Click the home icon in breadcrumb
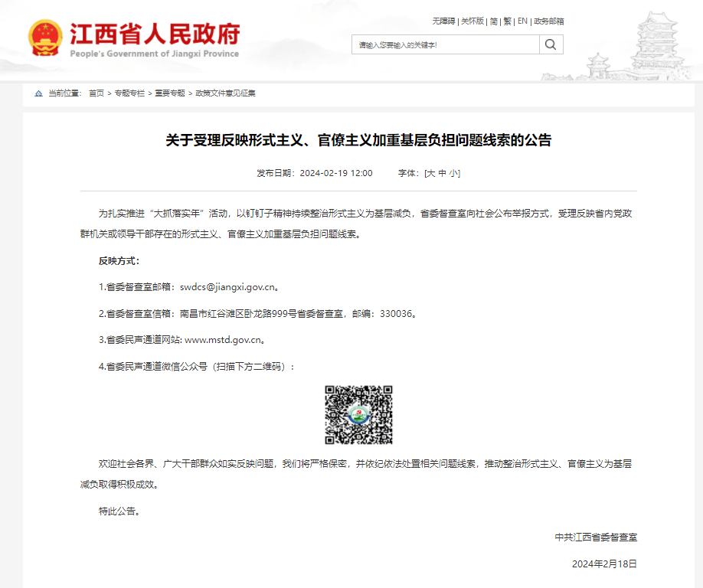This screenshot has width=703, height=588. coord(38,93)
